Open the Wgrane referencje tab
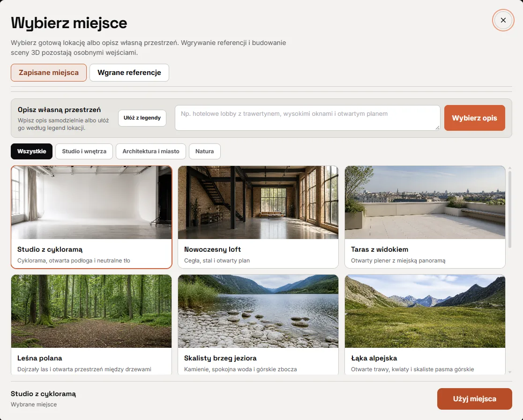 click(129, 73)
